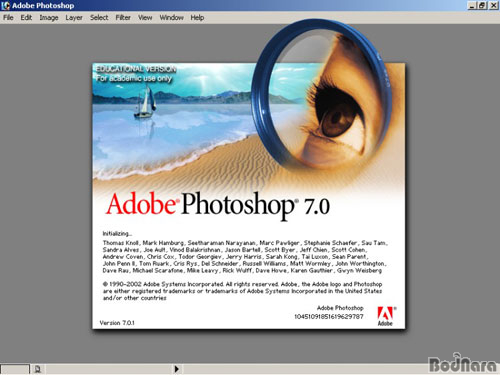Open the Help menu
Screen dimensions: 500x375
197,18
